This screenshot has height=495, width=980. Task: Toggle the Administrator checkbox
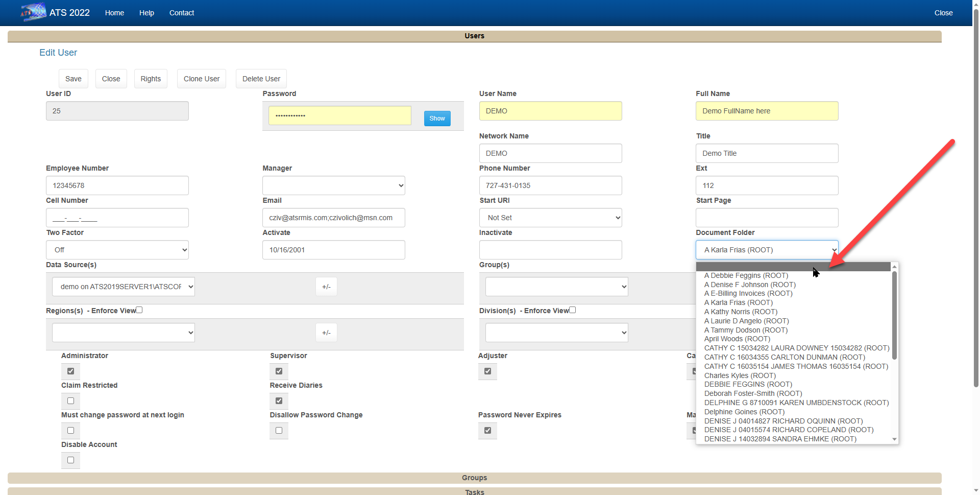(x=70, y=371)
